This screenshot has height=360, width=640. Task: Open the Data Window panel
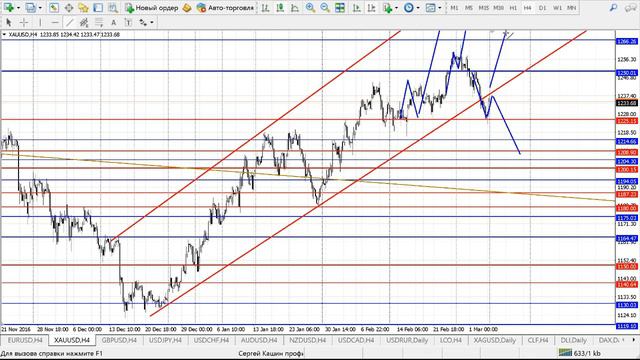69,7
